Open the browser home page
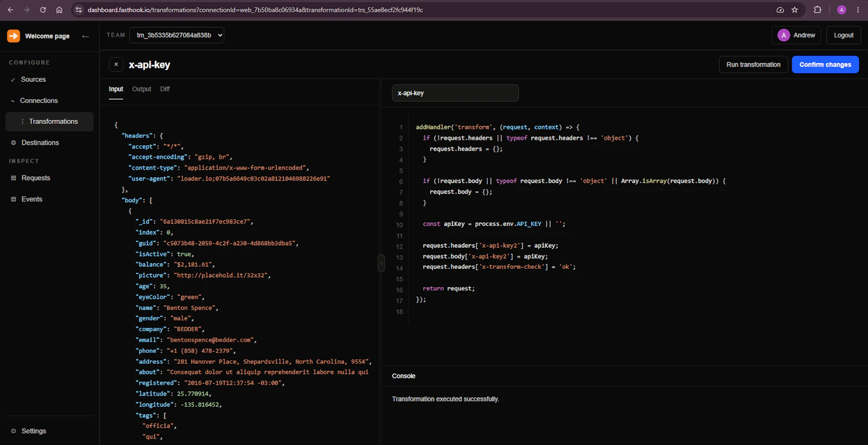Screen dimensions: 868x445 pyautogui.click(x=59, y=10)
